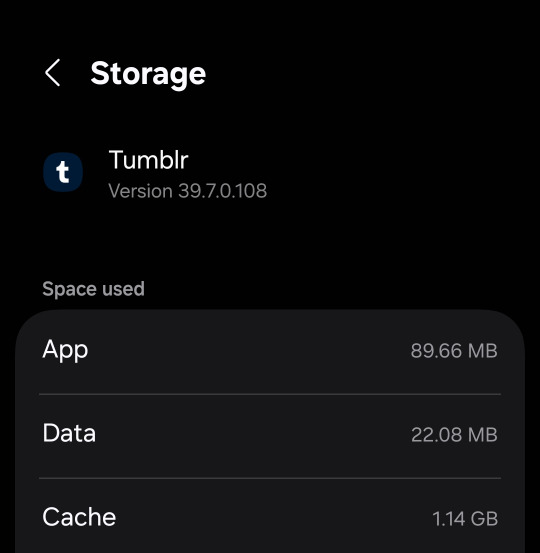Tap the white t inside Tumblr logo
The width and height of the screenshot is (540, 553).
[63, 172]
